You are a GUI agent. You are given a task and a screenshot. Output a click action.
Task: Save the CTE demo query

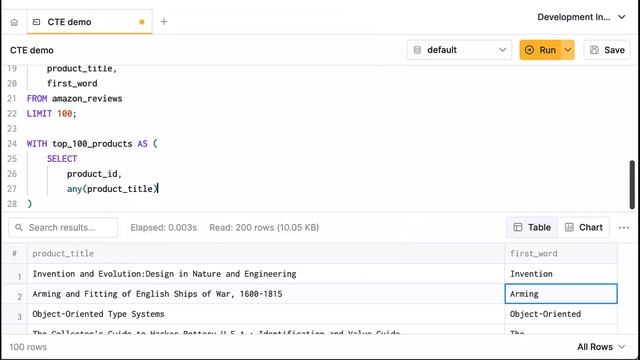[x=607, y=50]
